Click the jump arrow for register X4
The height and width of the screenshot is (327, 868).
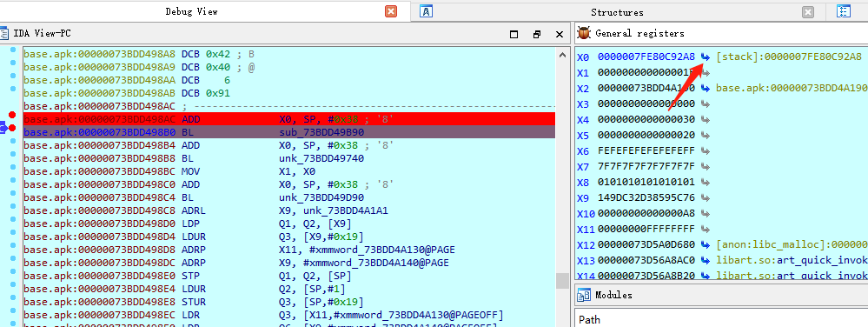click(x=706, y=119)
